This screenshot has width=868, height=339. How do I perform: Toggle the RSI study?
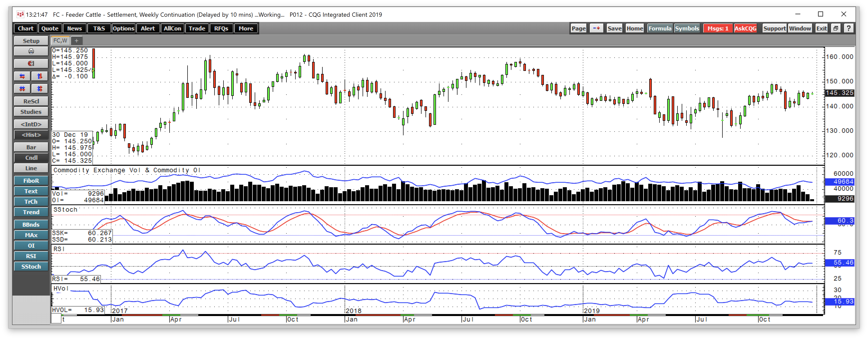(x=31, y=256)
